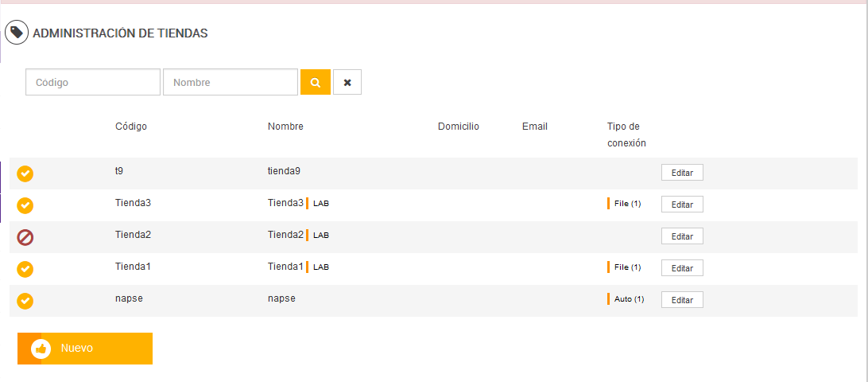The image size is (868, 382).
Task: Clear the search filters with X
Action: point(347,82)
